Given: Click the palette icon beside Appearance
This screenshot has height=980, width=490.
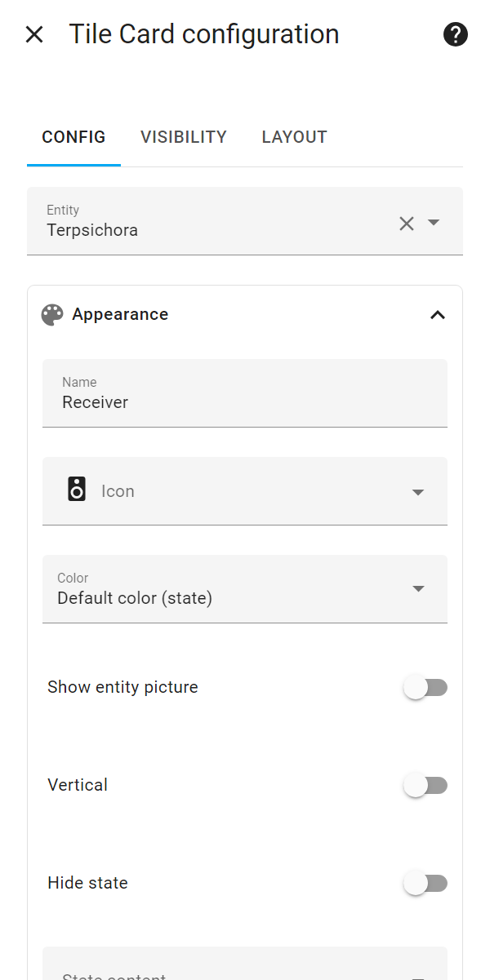Looking at the screenshot, I should pyautogui.click(x=52, y=314).
